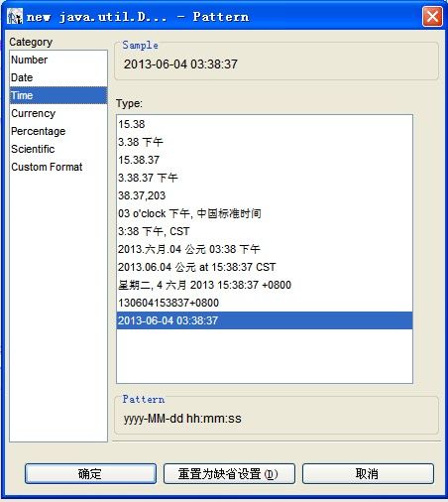Screen dimensions: 448x502
Task: Select the Time category
Action: (x=58, y=95)
